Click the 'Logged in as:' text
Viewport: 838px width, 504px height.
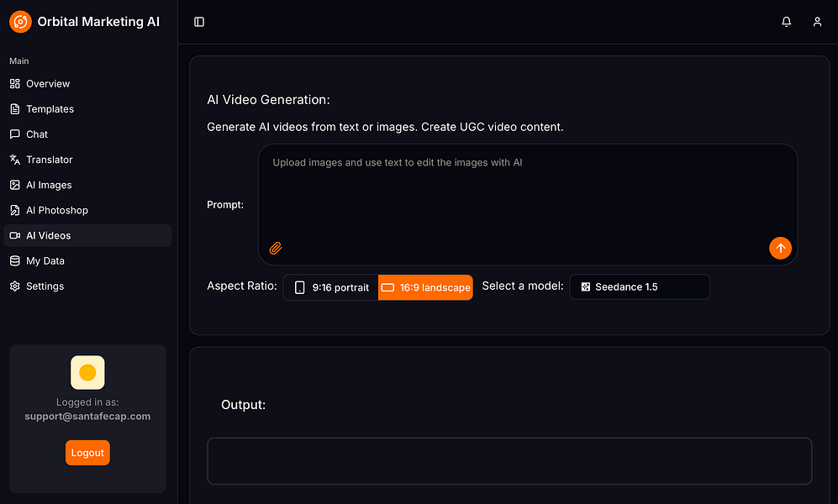coord(87,402)
